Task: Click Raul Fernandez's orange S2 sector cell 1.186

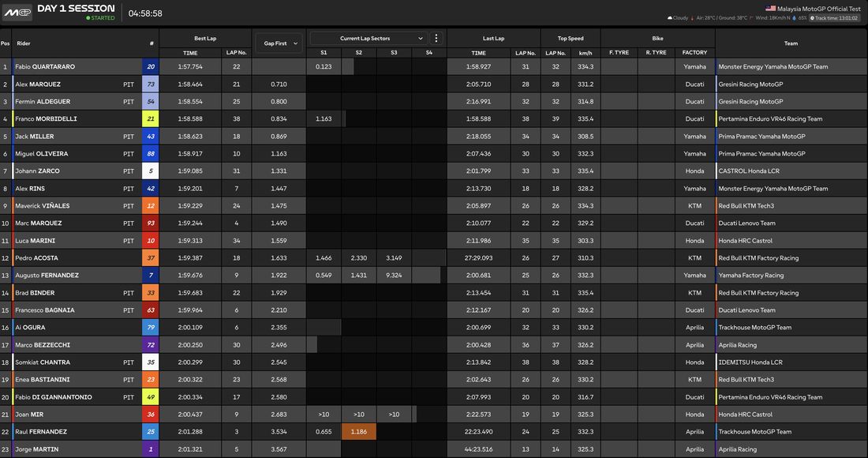Action: (x=359, y=431)
